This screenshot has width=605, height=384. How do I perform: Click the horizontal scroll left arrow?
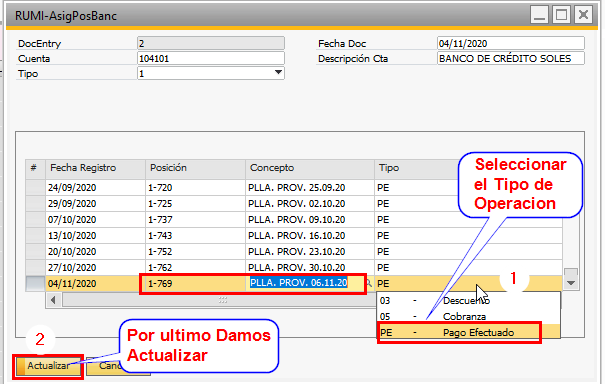(53, 300)
